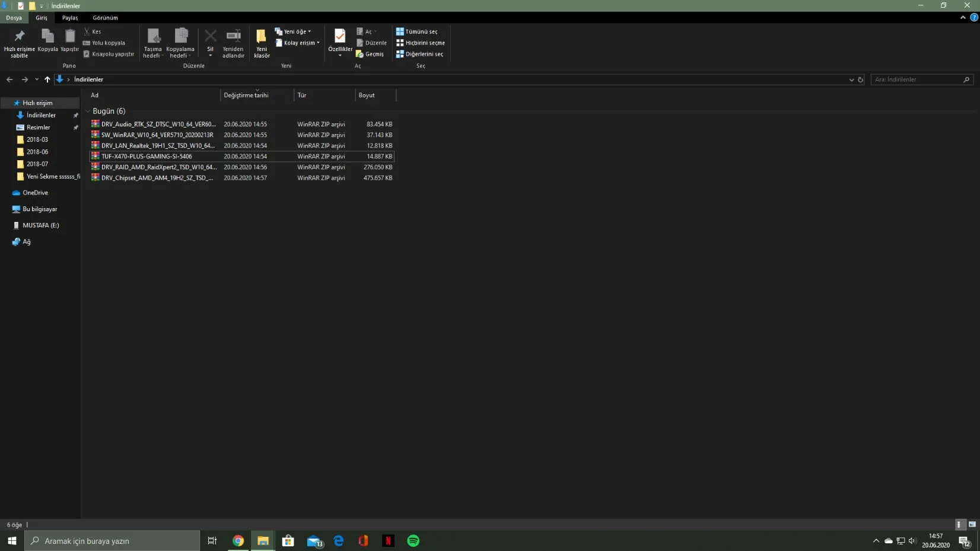Sort by the Tür column header

click(324, 95)
